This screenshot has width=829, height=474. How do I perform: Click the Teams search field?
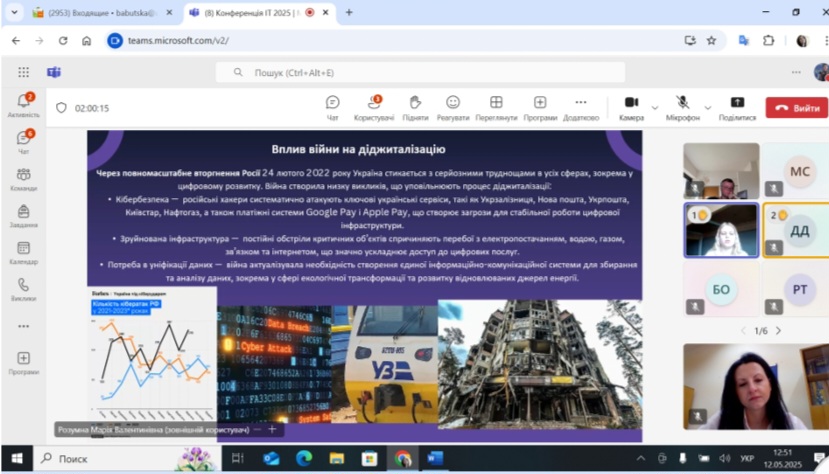click(420, 72)
